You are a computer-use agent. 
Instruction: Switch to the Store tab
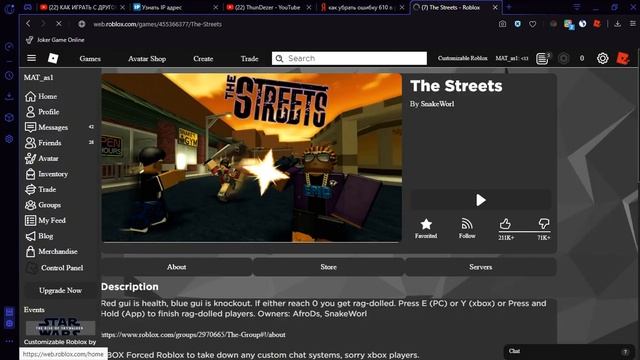329,267
